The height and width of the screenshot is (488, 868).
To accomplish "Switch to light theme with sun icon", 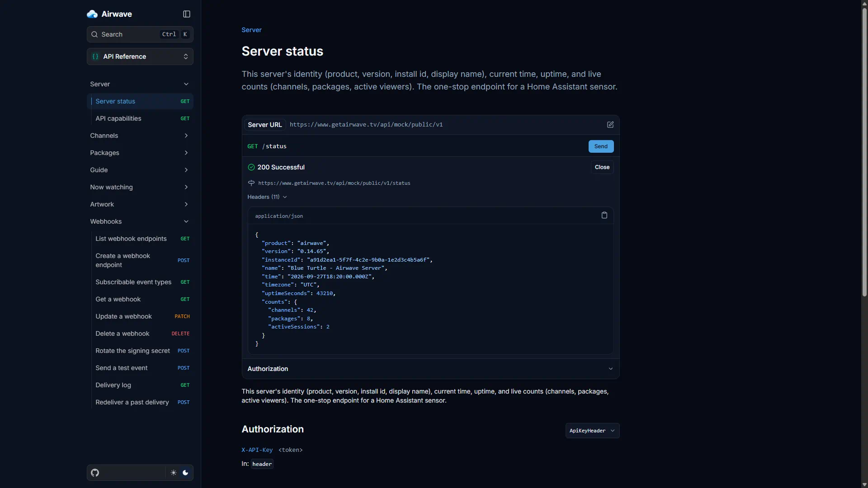I will (174, 473).
